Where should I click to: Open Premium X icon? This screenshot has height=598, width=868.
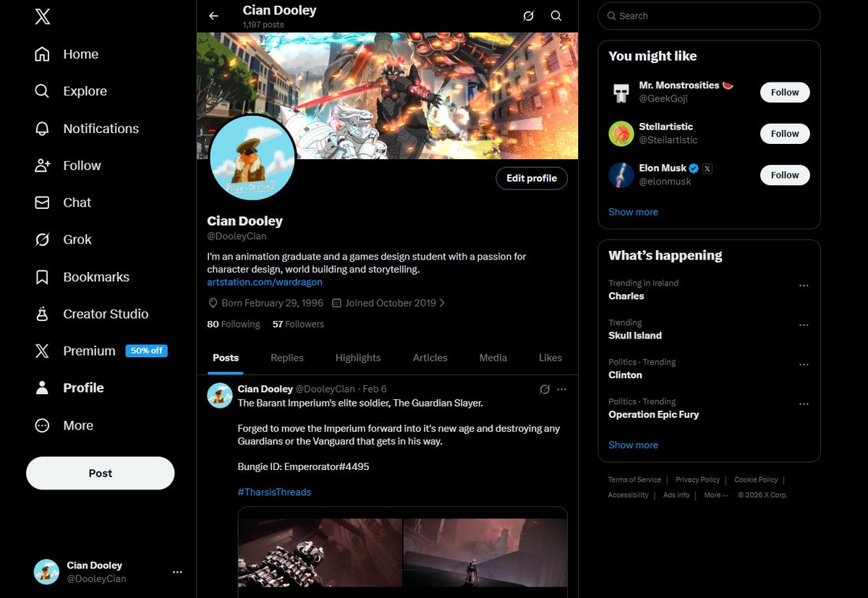pyautogui.click(x=43, y=351)
